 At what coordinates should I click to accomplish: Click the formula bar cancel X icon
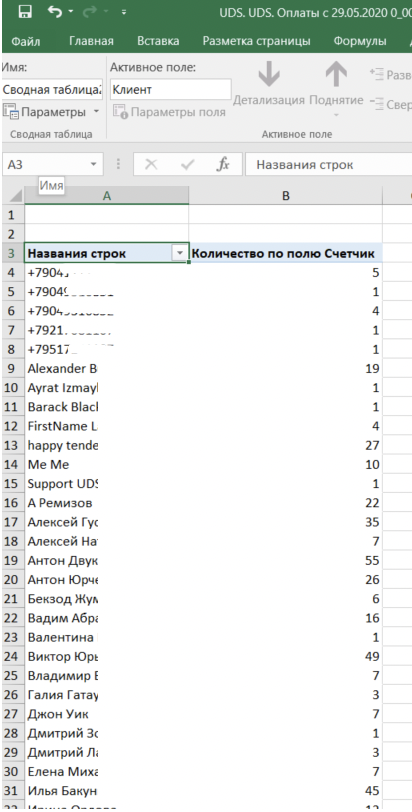151,165
